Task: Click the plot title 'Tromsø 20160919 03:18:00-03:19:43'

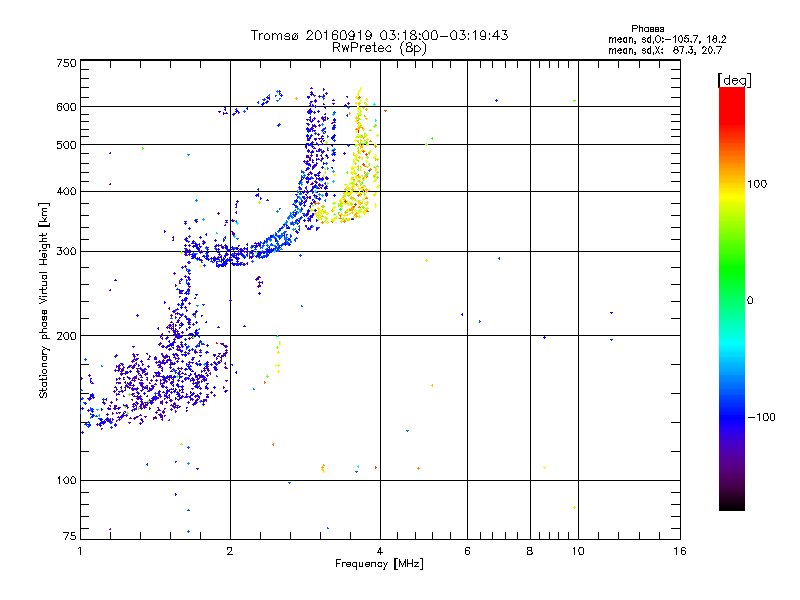Action: pos(379,35)
